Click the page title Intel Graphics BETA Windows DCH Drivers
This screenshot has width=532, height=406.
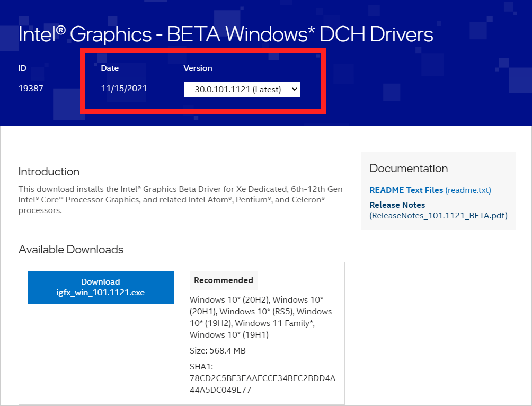click(226, 34)
